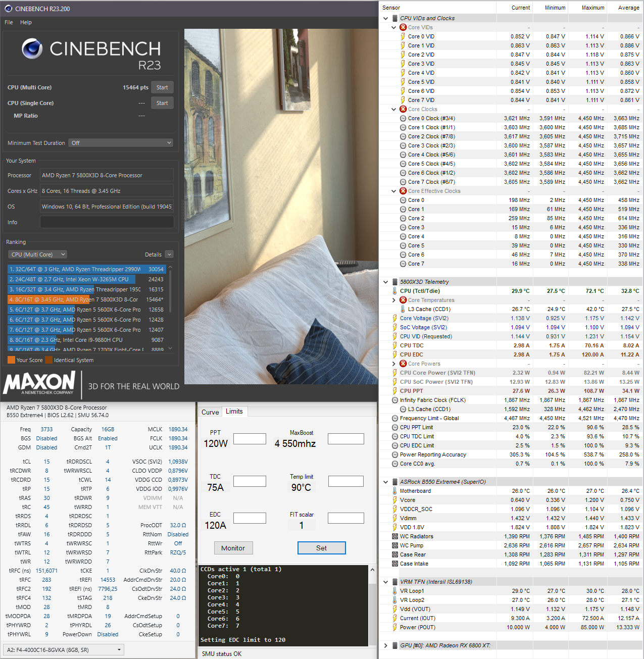Select the Ryzen 7 5800X3D ranking row
Viewport: 644px width, 659px height.
pos(86,299)
